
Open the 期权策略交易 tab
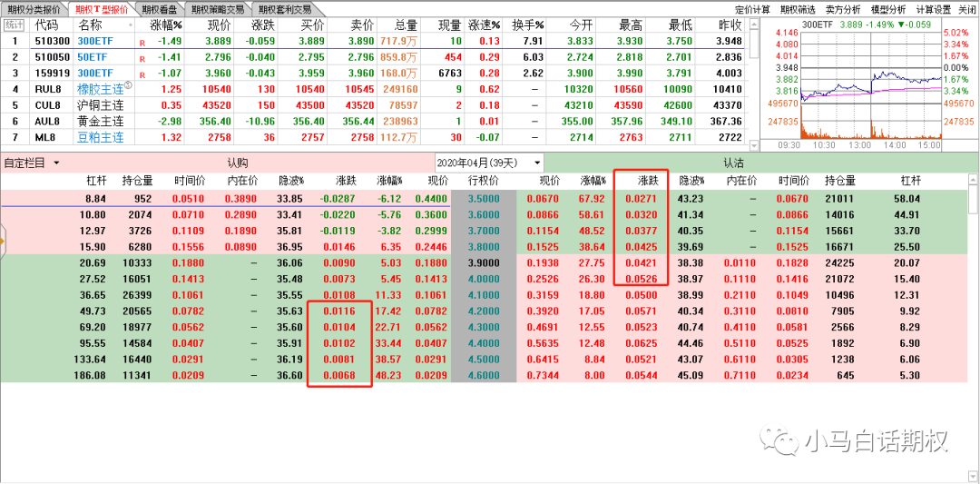(218, 9)
